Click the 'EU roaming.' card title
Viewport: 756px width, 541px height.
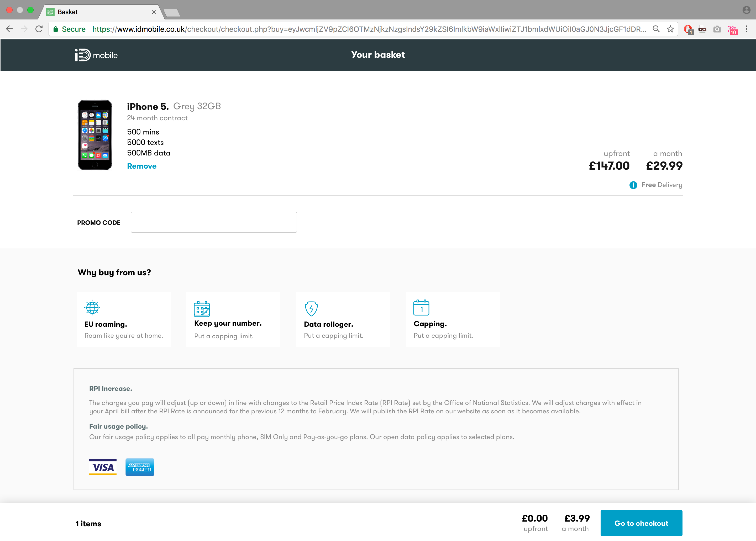pos(106,324)
